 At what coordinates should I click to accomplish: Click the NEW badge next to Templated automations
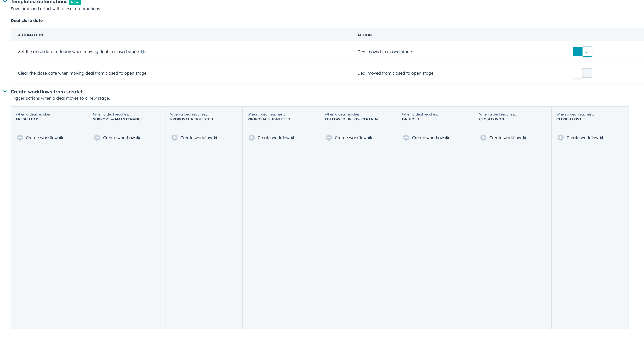75,2
